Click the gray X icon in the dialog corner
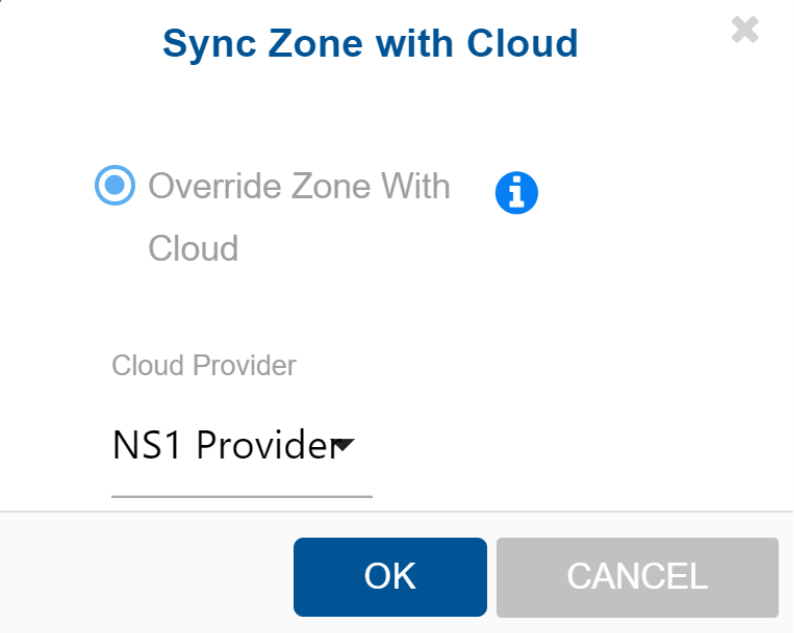The width and height of the screenshot is (794, 633). (745, 30)
